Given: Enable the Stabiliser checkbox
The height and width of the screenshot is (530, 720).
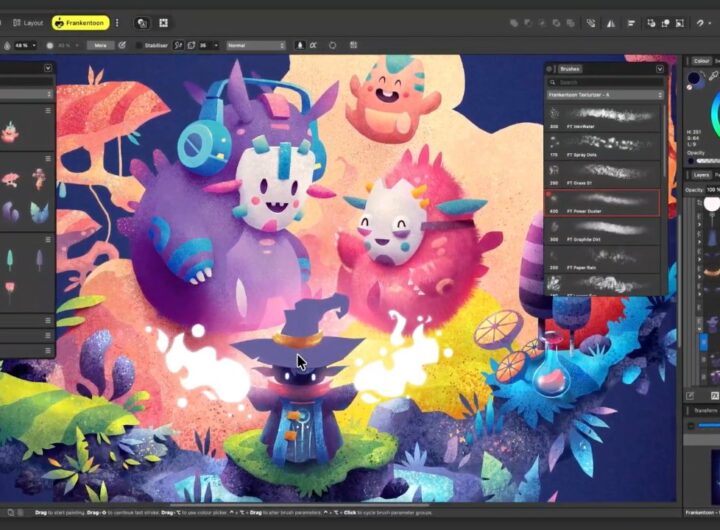Looking at the screenshot, I should (x=139, y=45).
